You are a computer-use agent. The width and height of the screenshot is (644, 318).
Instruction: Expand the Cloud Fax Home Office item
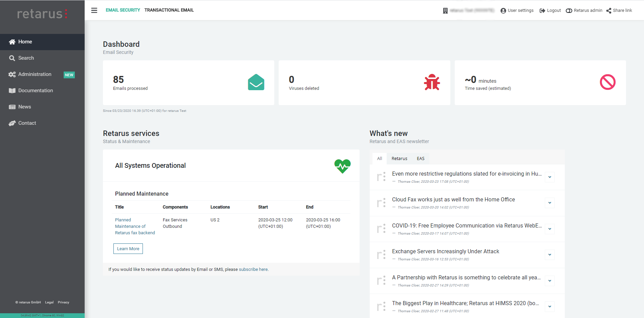point(550,203)
